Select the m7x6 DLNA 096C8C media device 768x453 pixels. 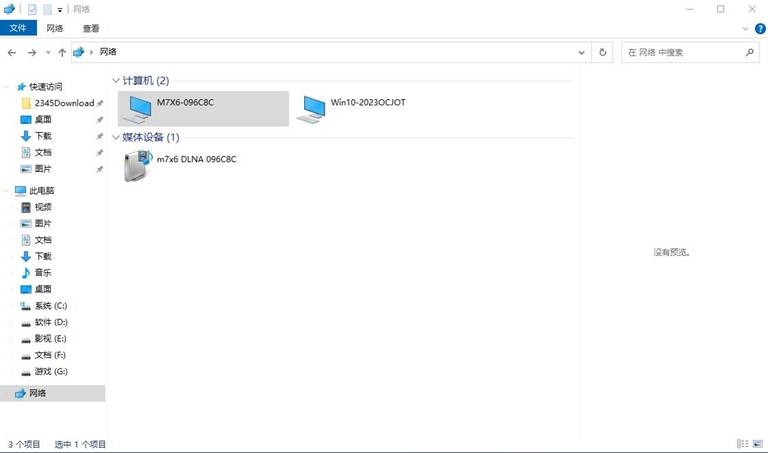[203, 166]
